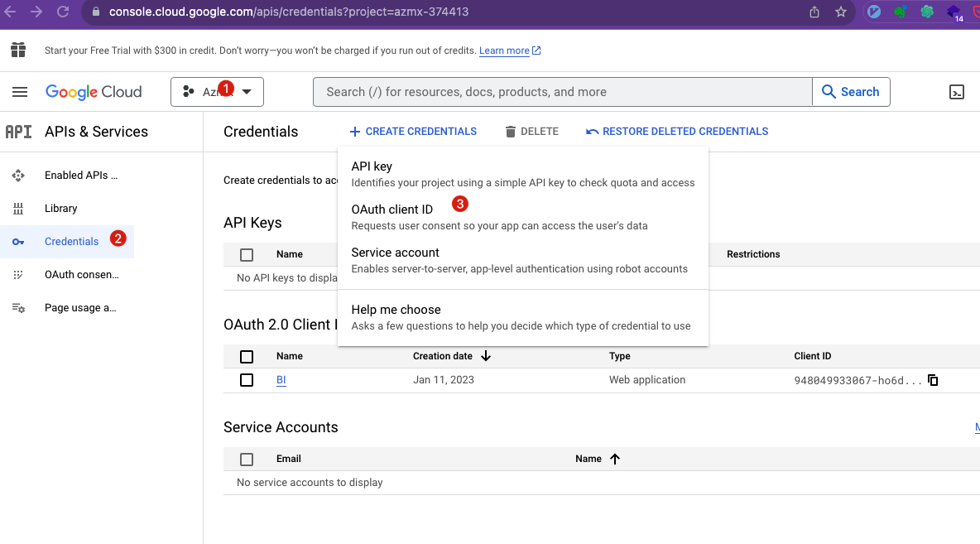Click the hamburger navigation menu icon
980x544 pixels.
20,92
